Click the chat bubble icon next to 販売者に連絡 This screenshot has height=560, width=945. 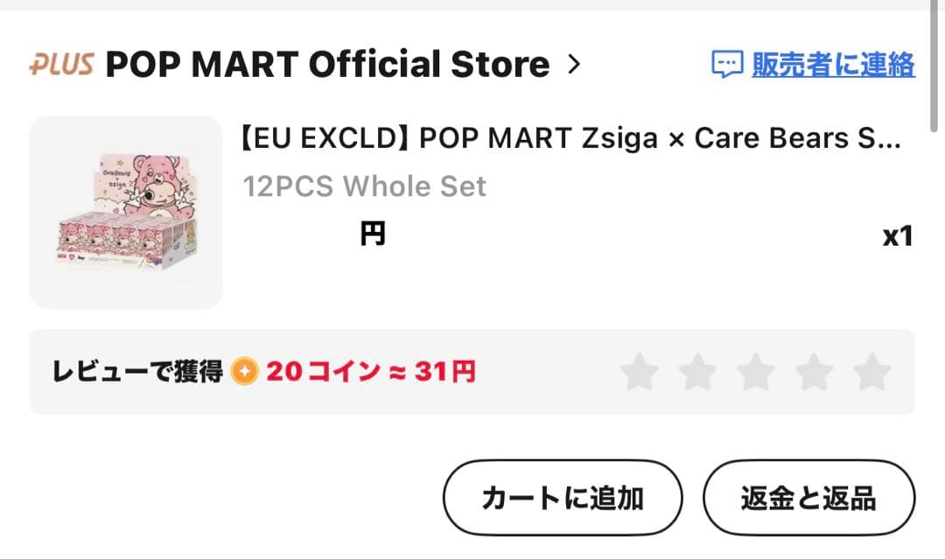tap(726, 64)
